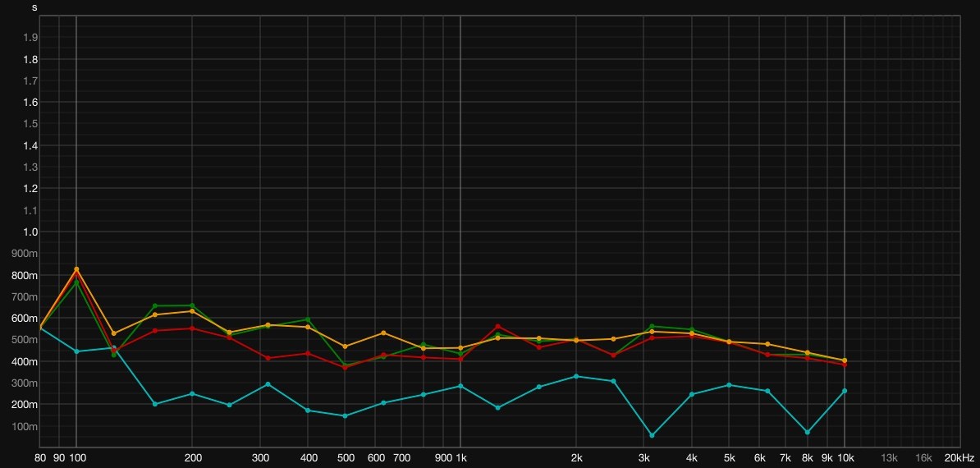Click the '200' frequency axis label
Screen dimensions: 980x468
tap(193, 458)
